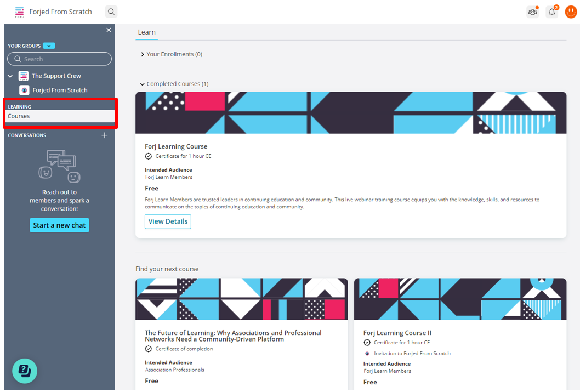The image size is (580, 392).
Task: Click the 'CONVERSATIONS' sidebar heading
Action: (x=27, y=135)
